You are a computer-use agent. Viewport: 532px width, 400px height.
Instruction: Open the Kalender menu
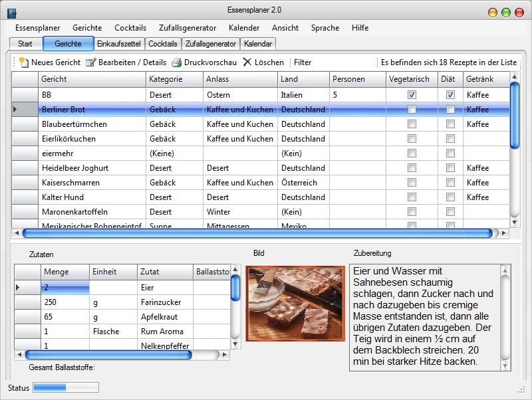click(244, 28)
